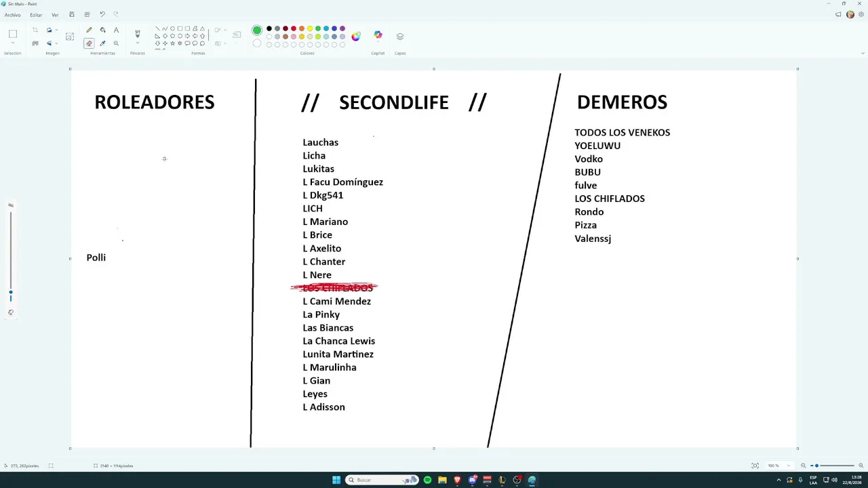Show hidden system tray icons chevron
Image resolution: width=868 pixels, height=488 pixels.
tap(778, 480)
